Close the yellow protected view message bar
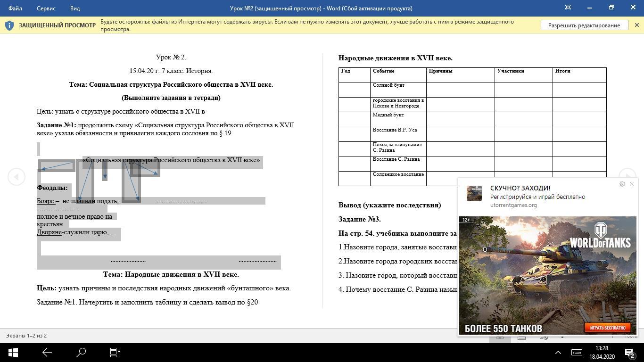Image resolution: width=644 pixels, height=362 pixels. pyautogui.click(x=637, y=25)
